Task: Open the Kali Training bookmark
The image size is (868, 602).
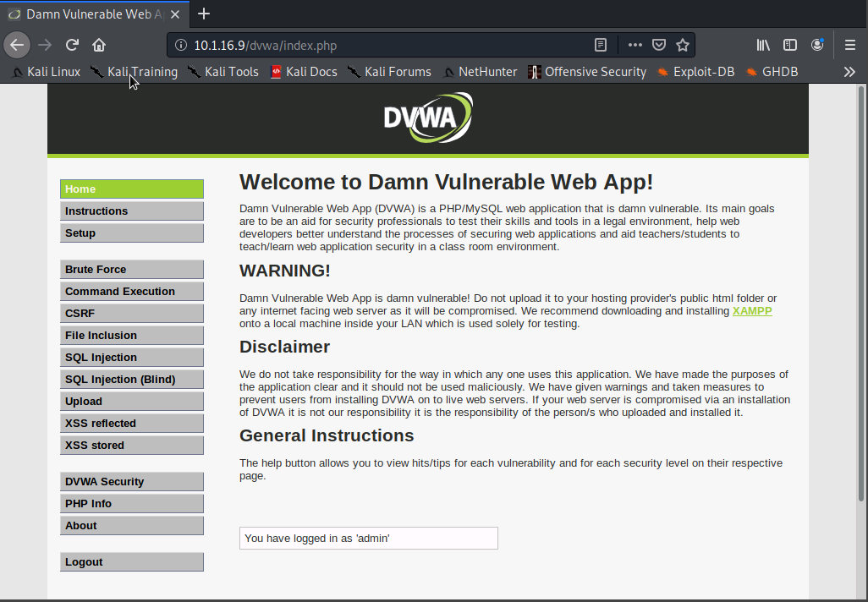Action: [134, 72]
